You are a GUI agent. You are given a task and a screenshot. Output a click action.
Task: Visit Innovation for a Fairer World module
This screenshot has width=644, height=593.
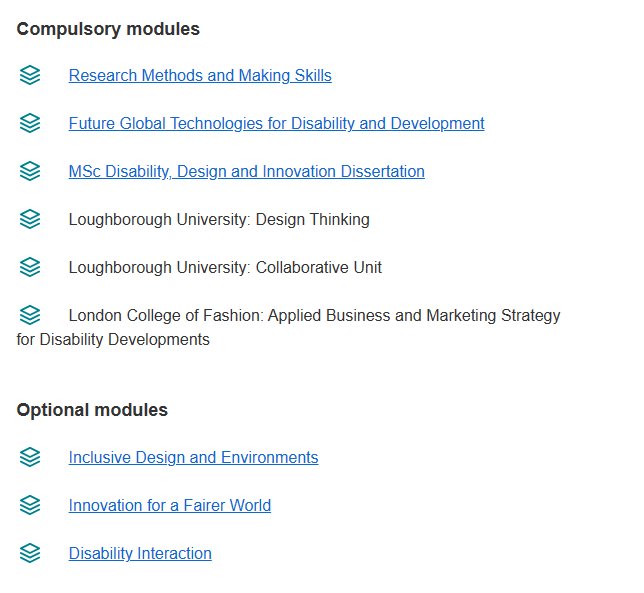[x=169, y=506]
